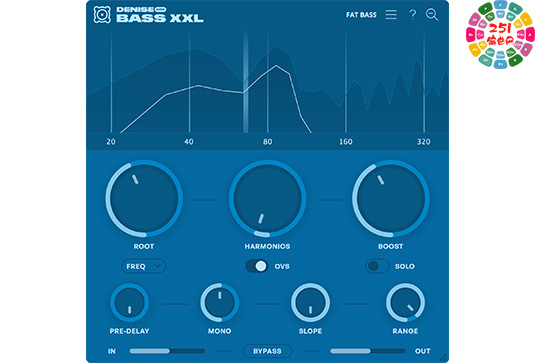
Task: Click the ROOT knob
Action: click(144, 199)
